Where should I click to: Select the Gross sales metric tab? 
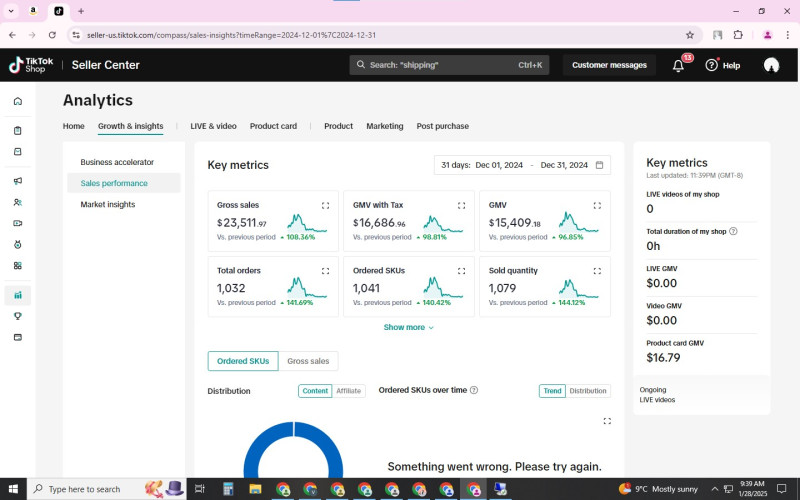[x=308, y=361]
